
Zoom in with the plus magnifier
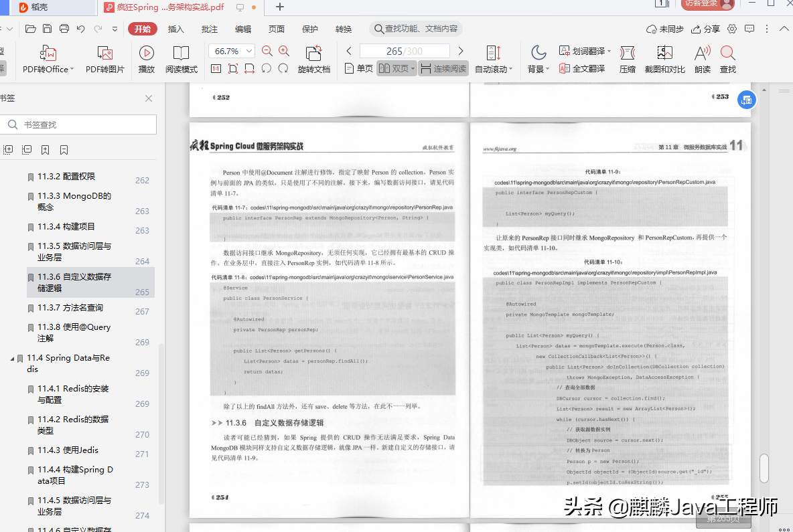[284, 51]
